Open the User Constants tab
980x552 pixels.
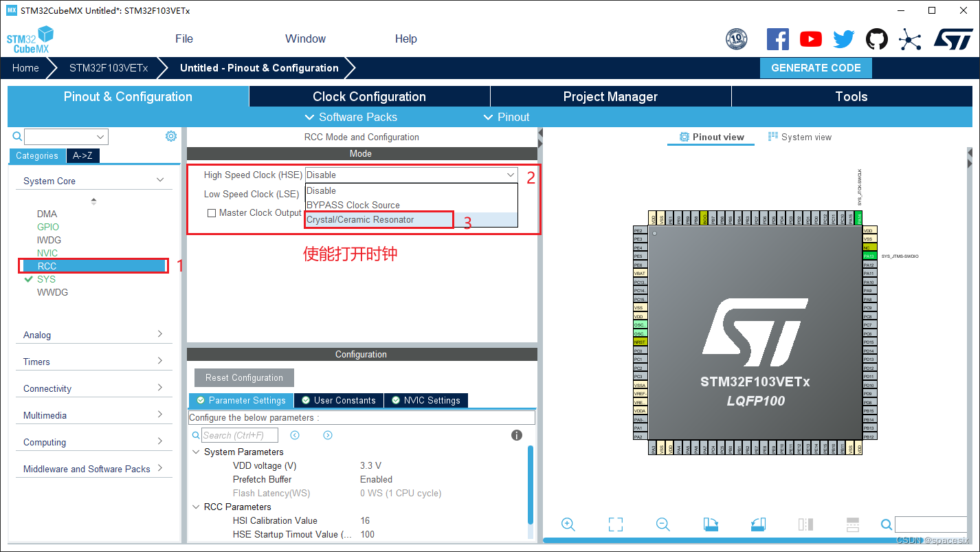click(338, 400)
